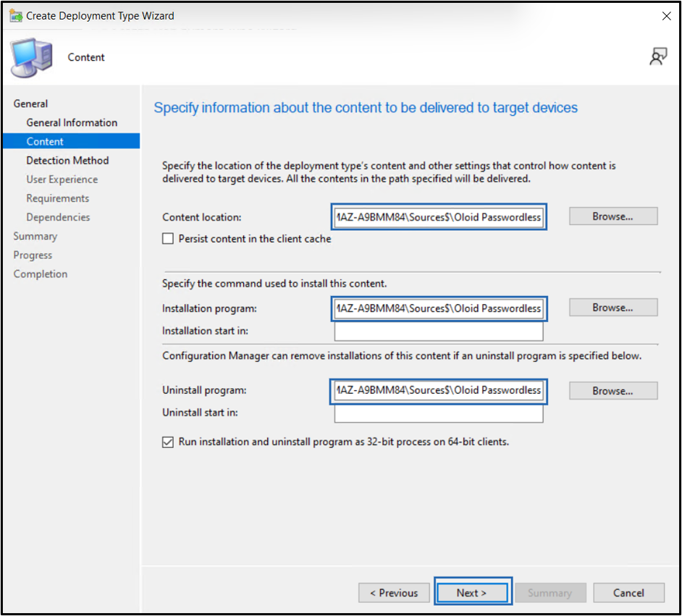Click the 'Installation start in:' label
Image resolution: width=682 pixels, height=616 pixels.
tap(205, 331)
